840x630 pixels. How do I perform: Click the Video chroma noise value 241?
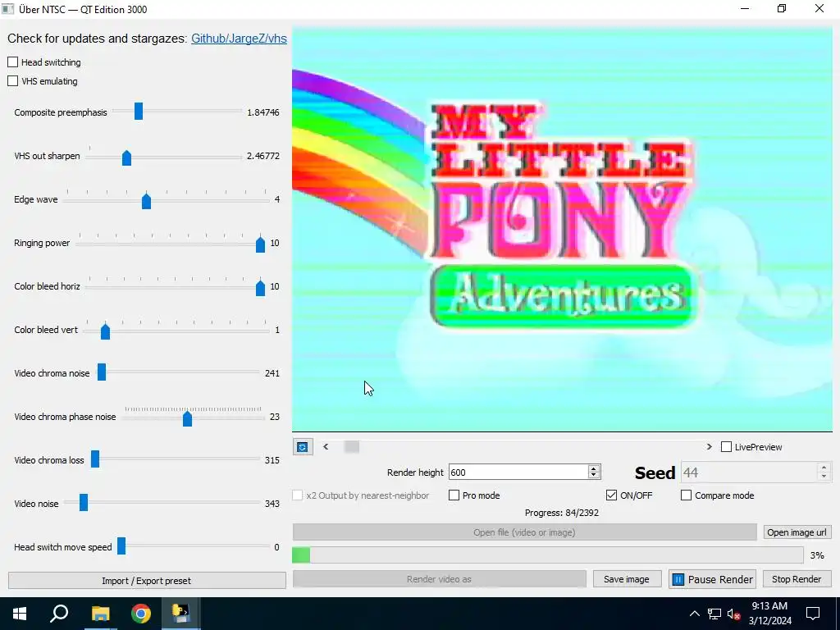click(272, 373)
